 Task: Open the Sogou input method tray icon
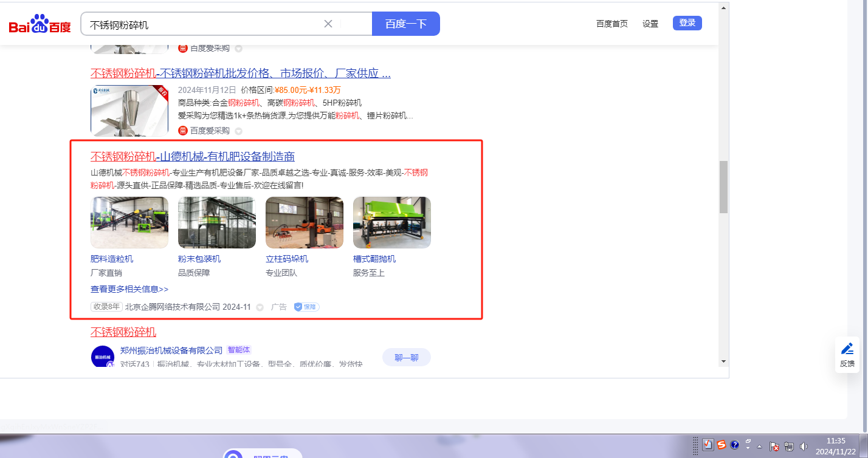[x=722, y=445]
